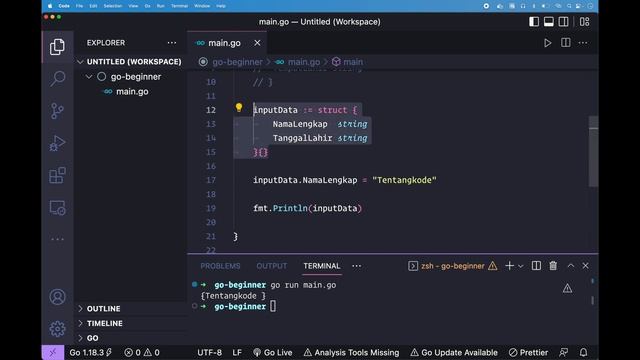640x360 pixels.
Task: Show additional activity bar views
Action: tap(57, 239)
